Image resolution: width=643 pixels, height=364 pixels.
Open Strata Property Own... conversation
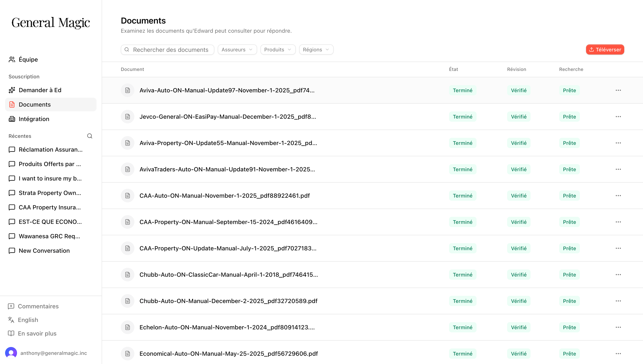click(51, 193)
